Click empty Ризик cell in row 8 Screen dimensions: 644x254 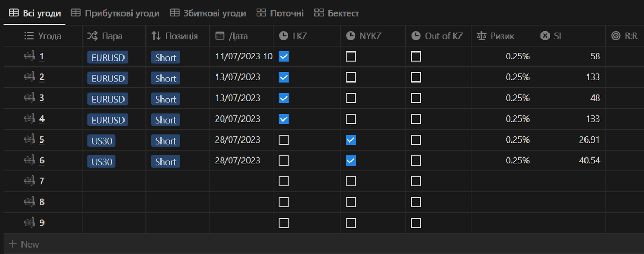point(503,202)
